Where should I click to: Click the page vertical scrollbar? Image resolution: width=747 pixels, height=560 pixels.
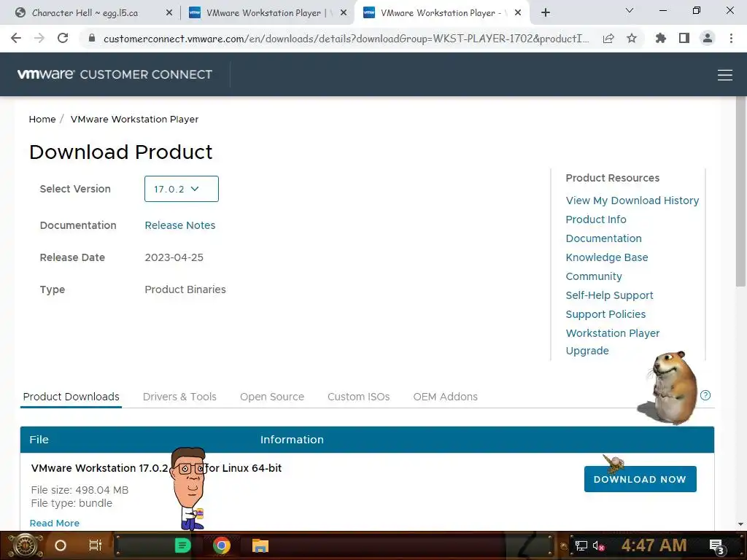740,191
